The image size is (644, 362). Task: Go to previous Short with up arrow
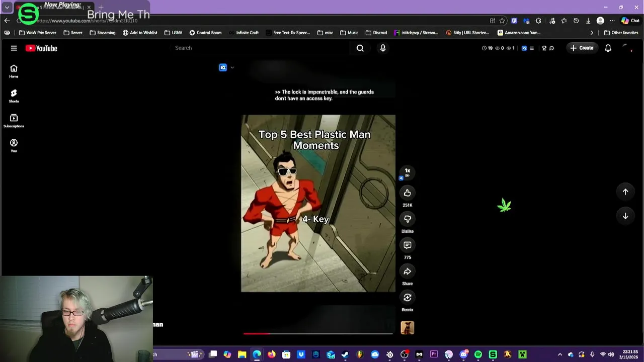625,192
